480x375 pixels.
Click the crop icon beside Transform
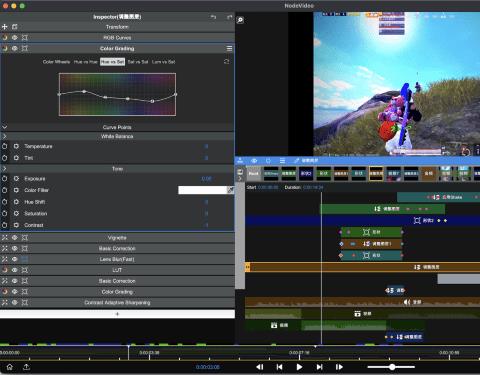click(x=15, y=27)
